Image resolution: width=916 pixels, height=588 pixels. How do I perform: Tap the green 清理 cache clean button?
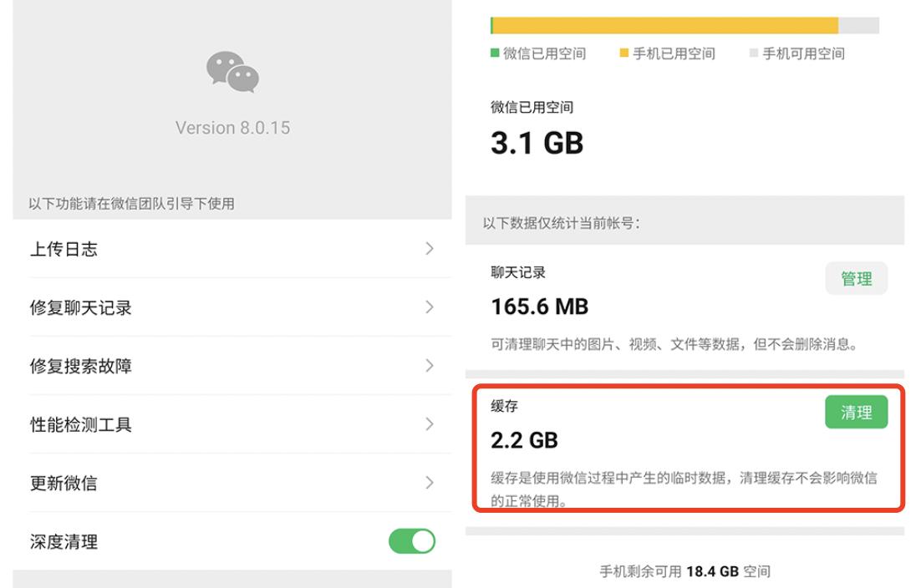point(856,411)
